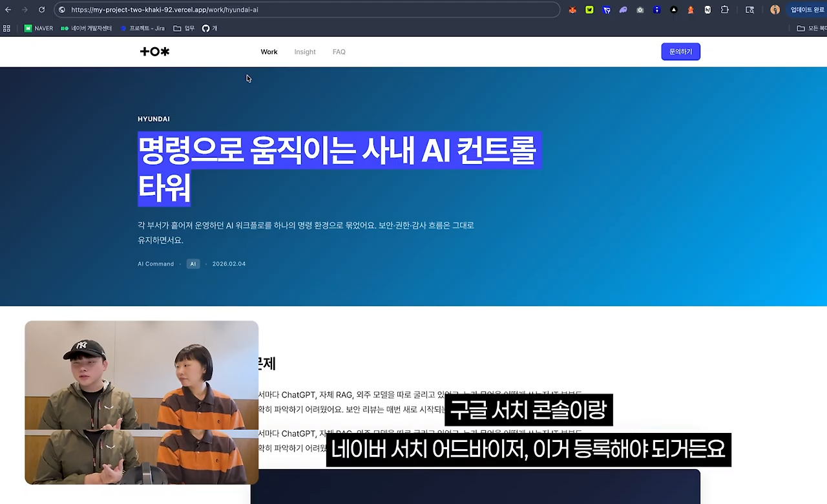Go to home via the site logo

point(154,52)
